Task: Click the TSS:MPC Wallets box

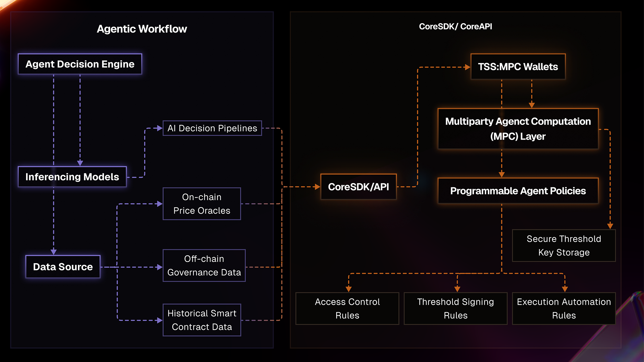Action: (x=518, y=67)
